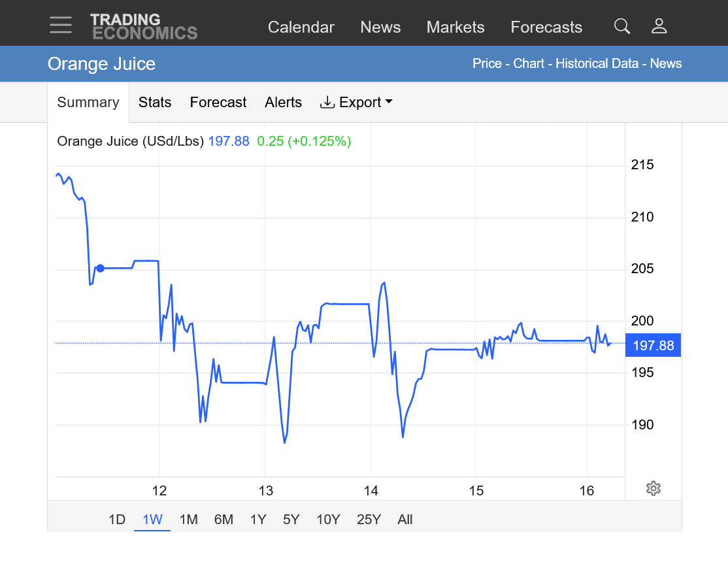Click the 197.88 current price label on axis
728x564 pixels.
653,346
